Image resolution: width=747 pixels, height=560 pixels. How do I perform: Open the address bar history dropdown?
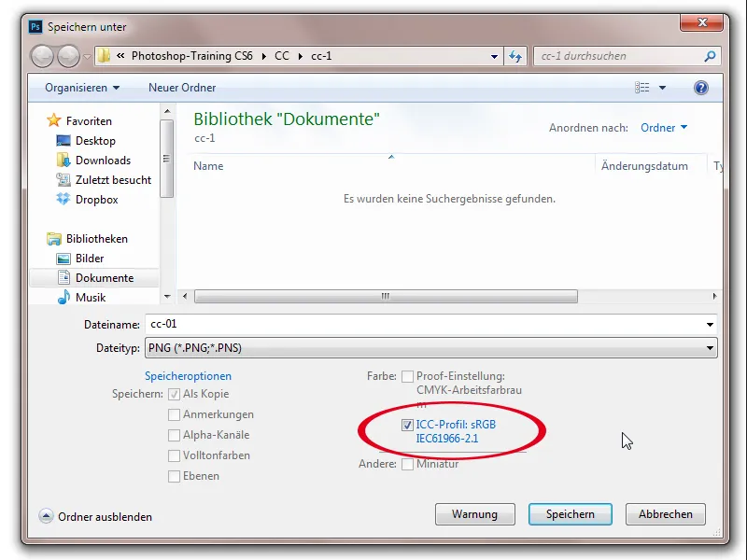(494, 57)
